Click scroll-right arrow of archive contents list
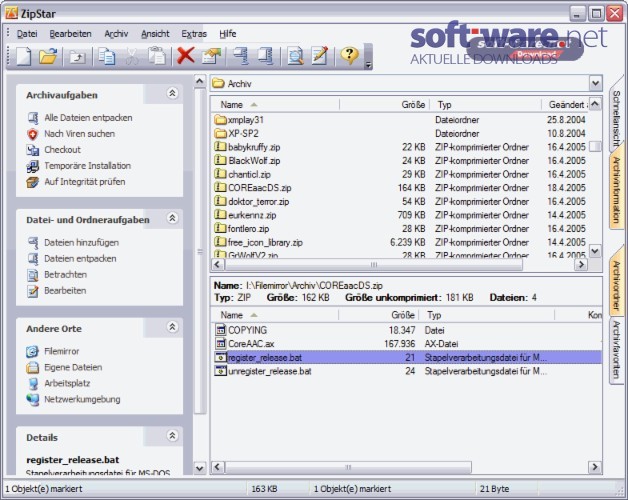This screenshot has width=628, height=500. click(x=595, y=467)
